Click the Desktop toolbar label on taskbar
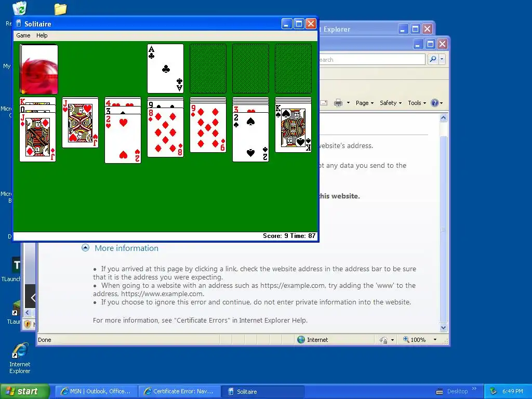The width and height of the screenshot is (532, 399). pos(457,391)
